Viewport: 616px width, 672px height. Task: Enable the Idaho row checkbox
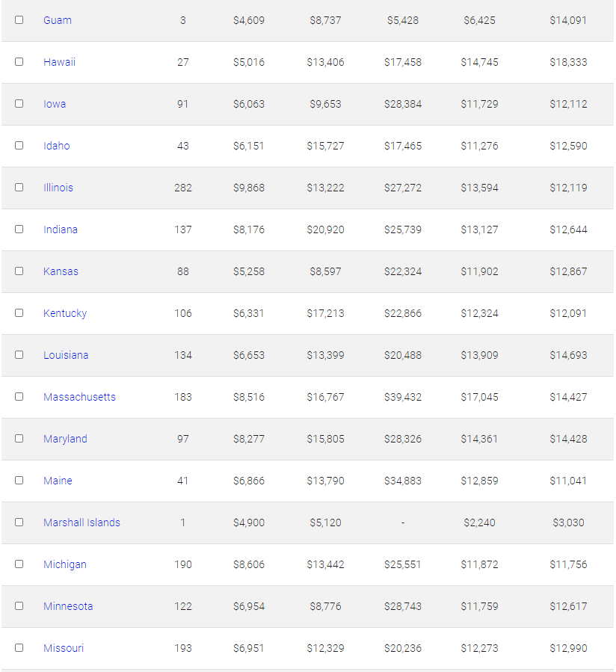19,146
